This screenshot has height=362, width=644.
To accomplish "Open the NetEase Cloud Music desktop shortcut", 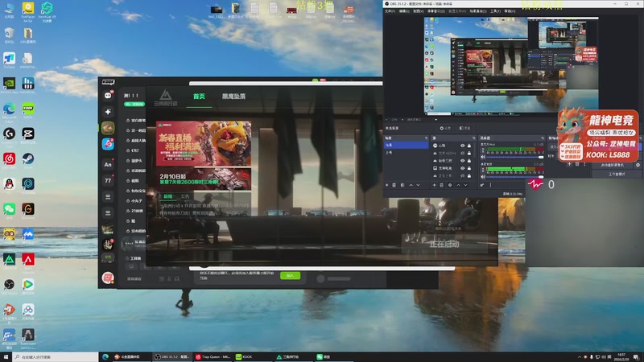I will tap(9, 160).
